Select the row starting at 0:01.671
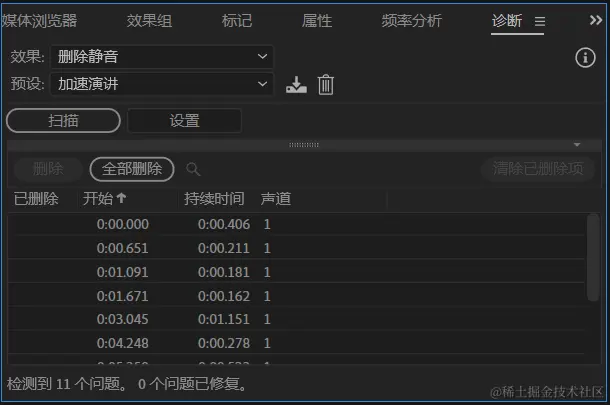Viewport: 610px width, 405px height. tap(296, 296)
